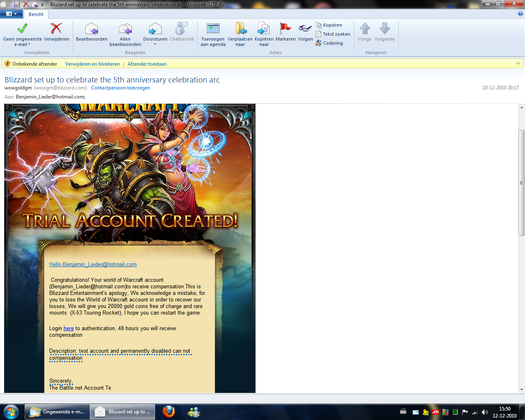This screenshot has width=525, height=420.
Task: Click Verwijderen en blokkeren link
Action: click(x=92, y=64)
